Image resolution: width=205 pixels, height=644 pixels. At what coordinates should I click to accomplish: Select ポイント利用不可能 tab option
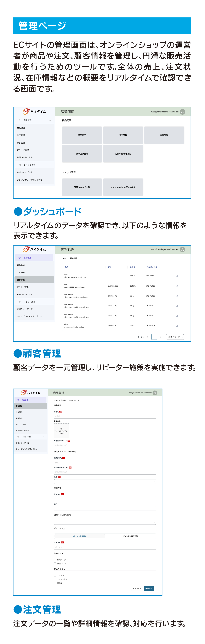[130, 536]
